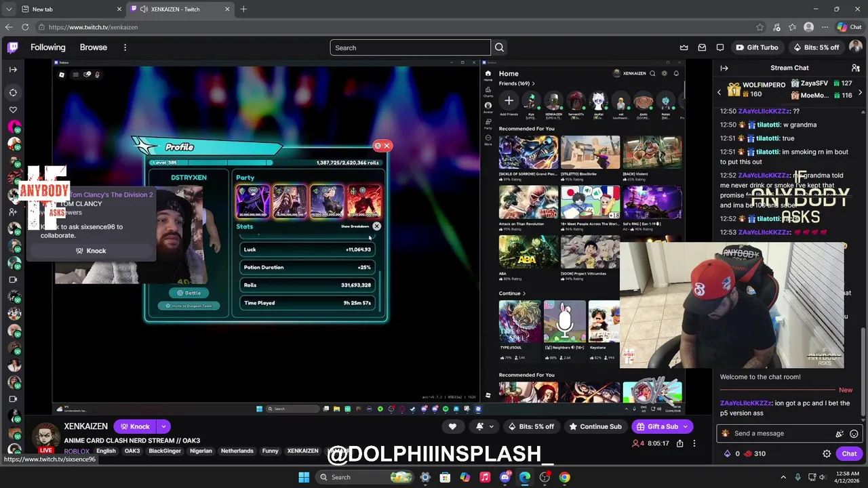The image size is (868, 488).
Task: Open the emote picker smiley icon
Action: (x=854, y=434)
